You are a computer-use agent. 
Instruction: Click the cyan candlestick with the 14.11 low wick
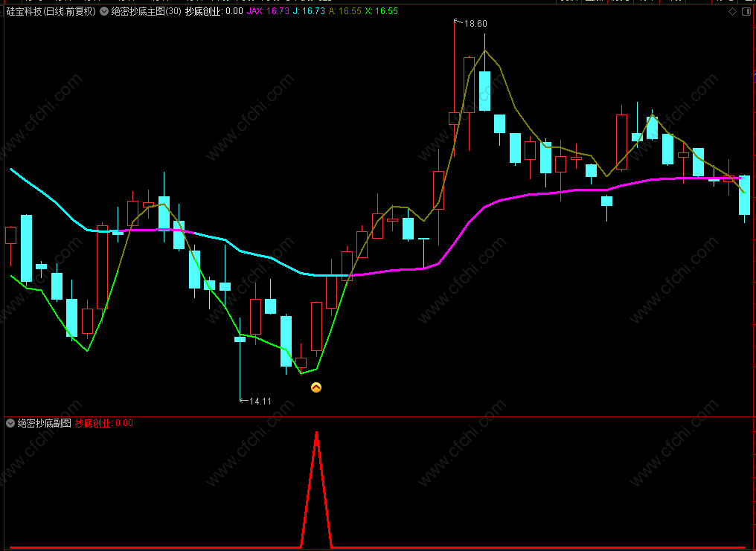[240, 339]
